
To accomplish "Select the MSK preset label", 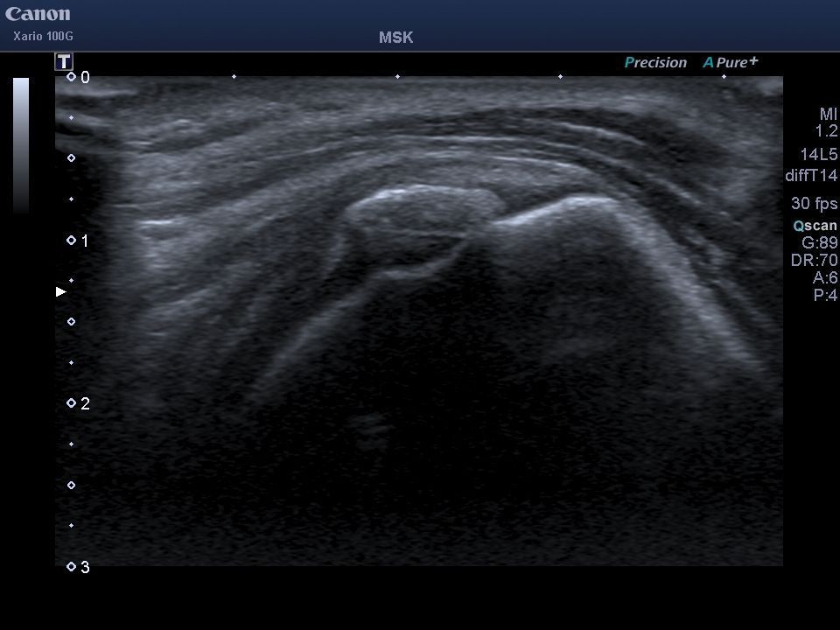I will coord(395,38).
